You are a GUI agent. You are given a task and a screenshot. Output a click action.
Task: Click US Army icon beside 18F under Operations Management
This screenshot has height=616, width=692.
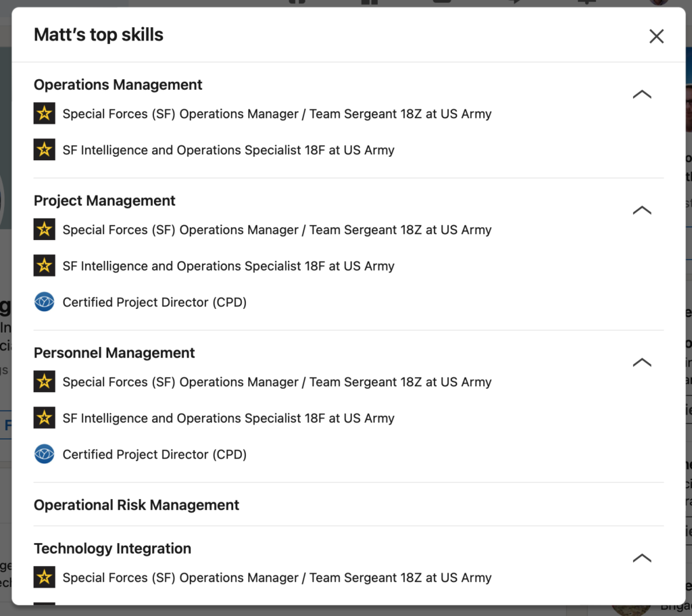click(45, 149)
